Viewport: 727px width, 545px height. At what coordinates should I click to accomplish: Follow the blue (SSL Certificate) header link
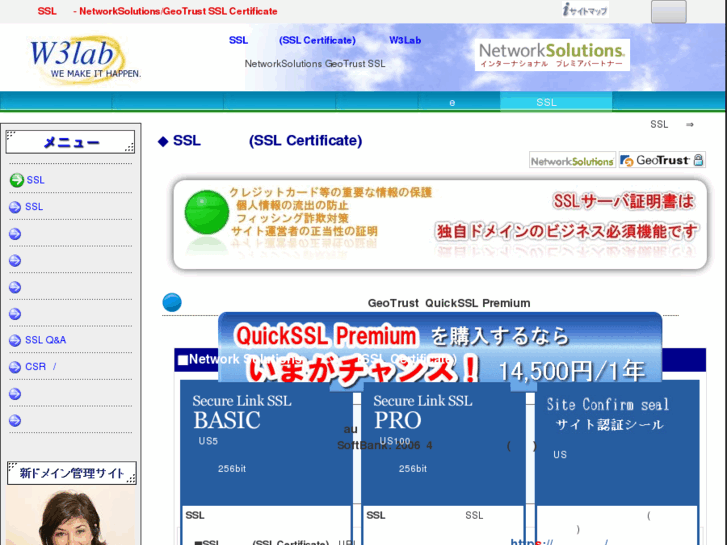click(317, 40)
